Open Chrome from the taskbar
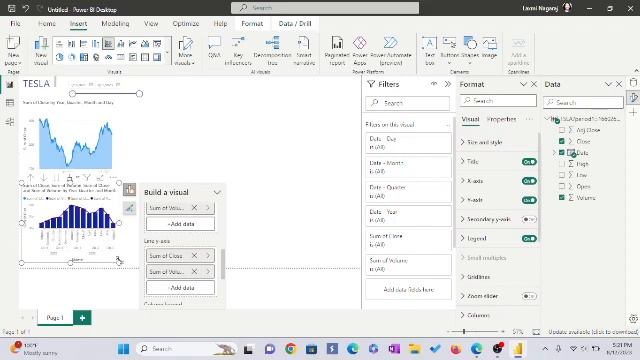 click(x=291, y=349)
